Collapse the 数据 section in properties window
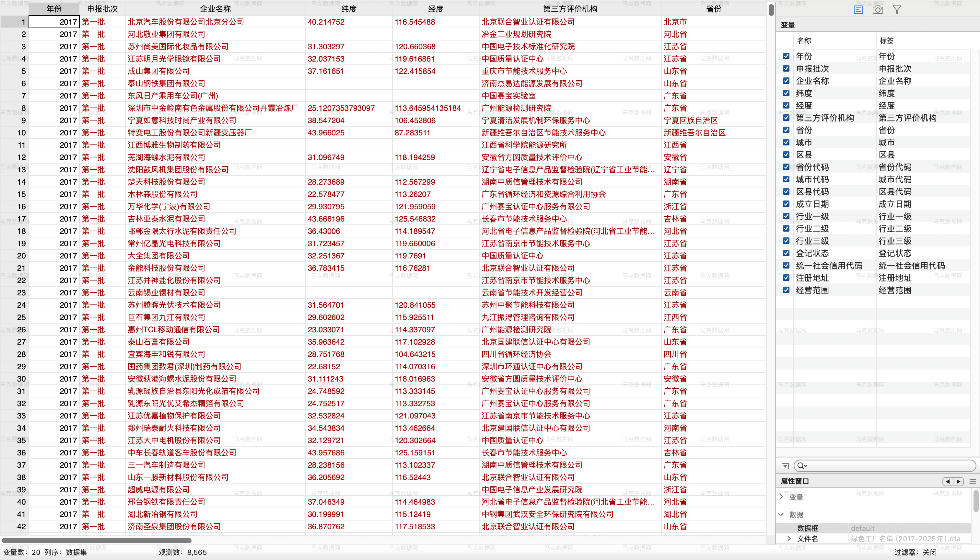 (x=781, y=515)
